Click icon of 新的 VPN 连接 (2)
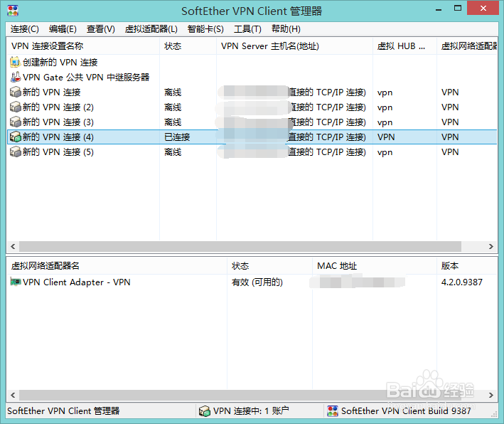The width and height of the screenshot is (504, 424). [15, 107]
